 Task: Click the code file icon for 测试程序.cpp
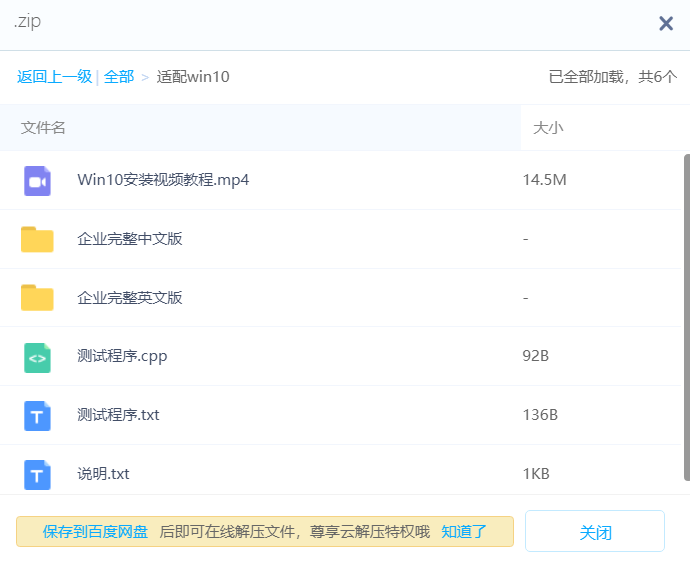(37, 358)
